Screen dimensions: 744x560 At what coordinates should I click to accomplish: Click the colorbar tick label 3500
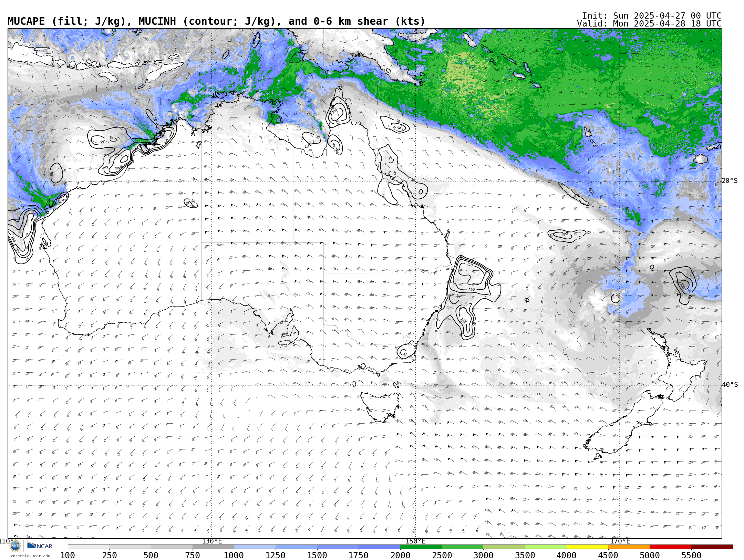tap(525, 556)
